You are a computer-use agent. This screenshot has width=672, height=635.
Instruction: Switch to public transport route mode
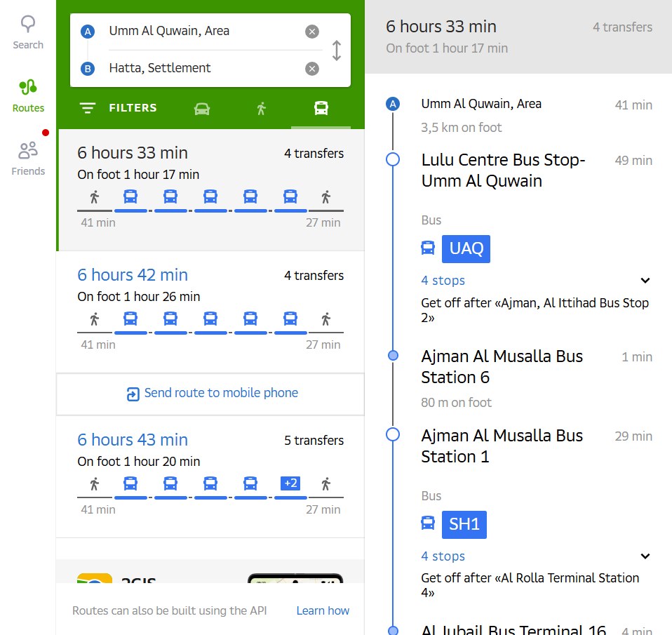pos(321,108)
